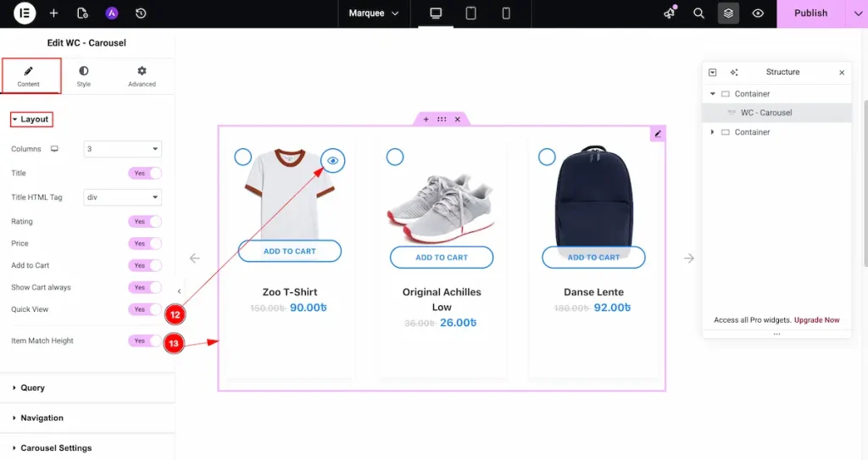Click the Publish button
Image resolution: width=868 pixels, height=460 pixels.
(x=811, y=14)
